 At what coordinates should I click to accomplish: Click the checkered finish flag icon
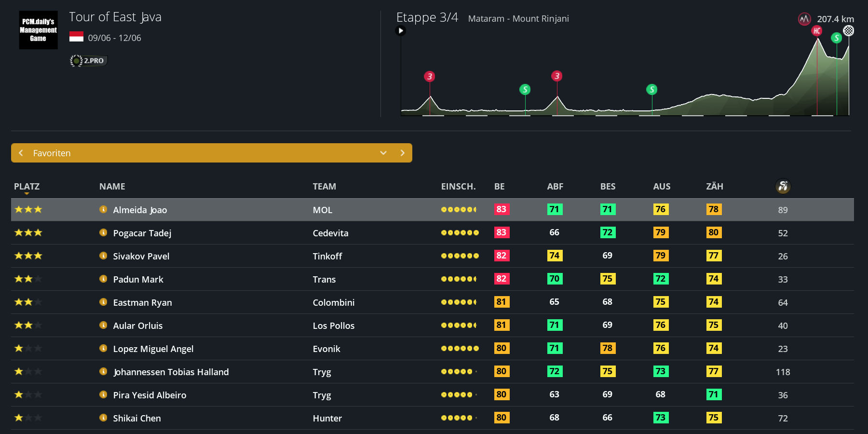click(x=848, y=31)
